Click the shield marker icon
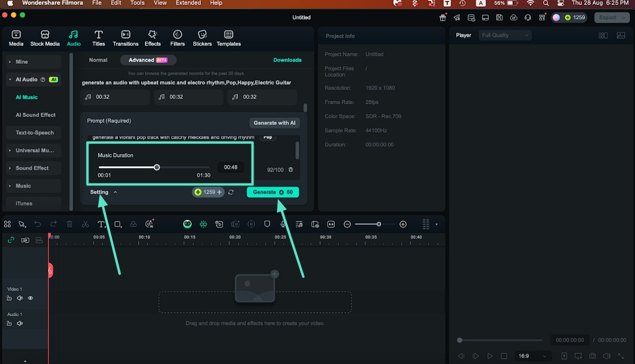Viewport: 635px width, 364px height. click(x=267, y=224)
